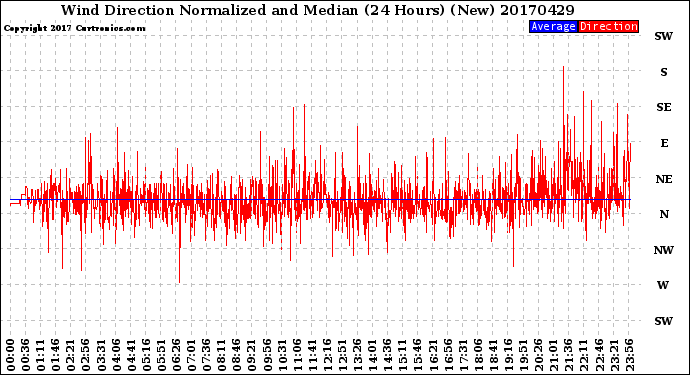The width and height of the screenshot is (690, 375).
Task: Click the "N" direction axis label
Action: pos(664,214)
